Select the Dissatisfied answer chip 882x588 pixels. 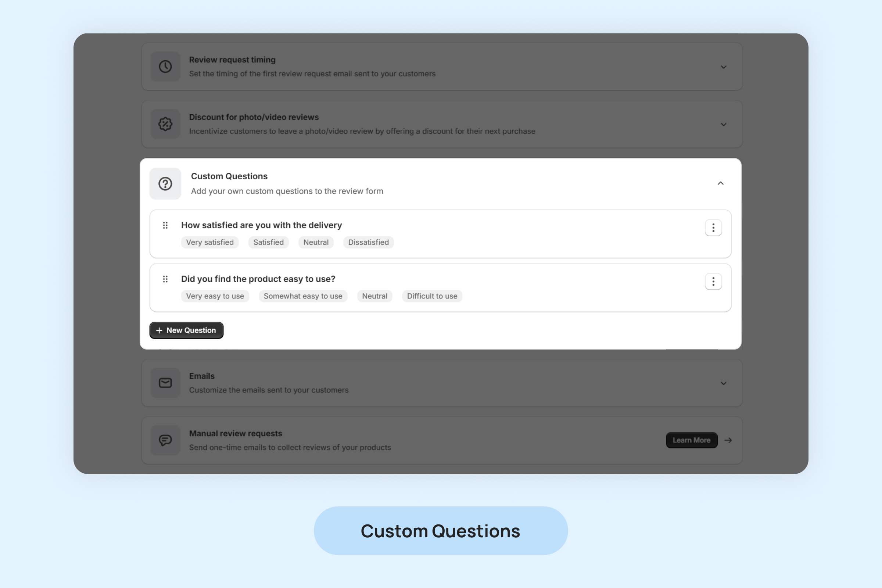(368, 242)
